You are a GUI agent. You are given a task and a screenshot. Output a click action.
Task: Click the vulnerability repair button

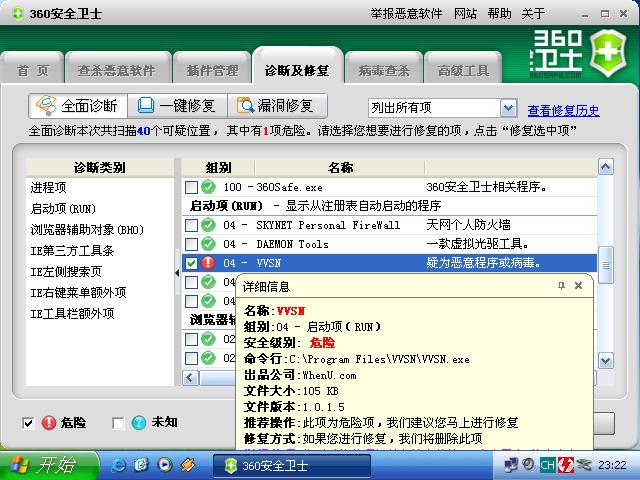pos(277,106)
